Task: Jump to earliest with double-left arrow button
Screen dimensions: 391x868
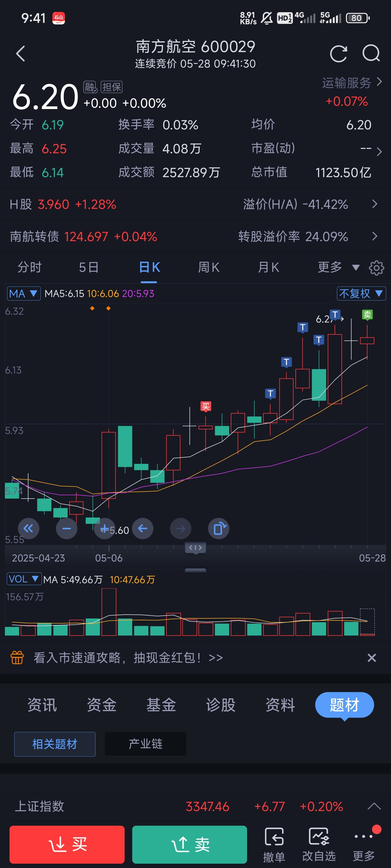Action: (x=28, y=528)
